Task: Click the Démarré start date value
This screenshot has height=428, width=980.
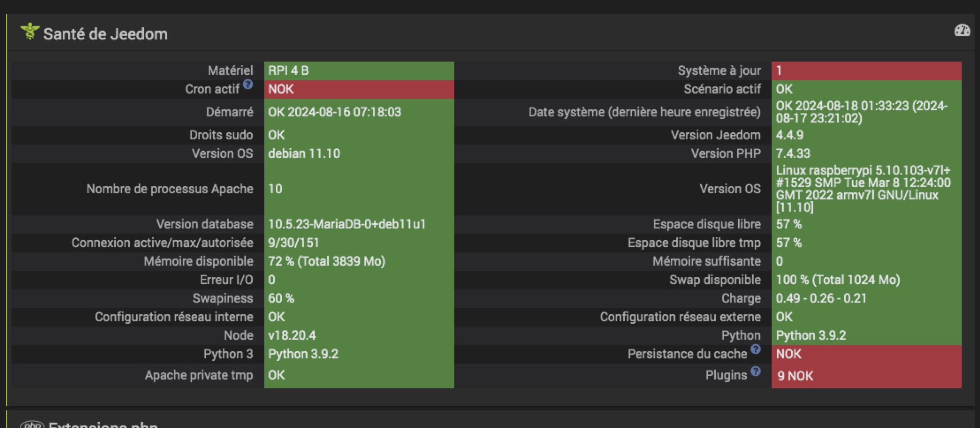Action: click(334, 112)
